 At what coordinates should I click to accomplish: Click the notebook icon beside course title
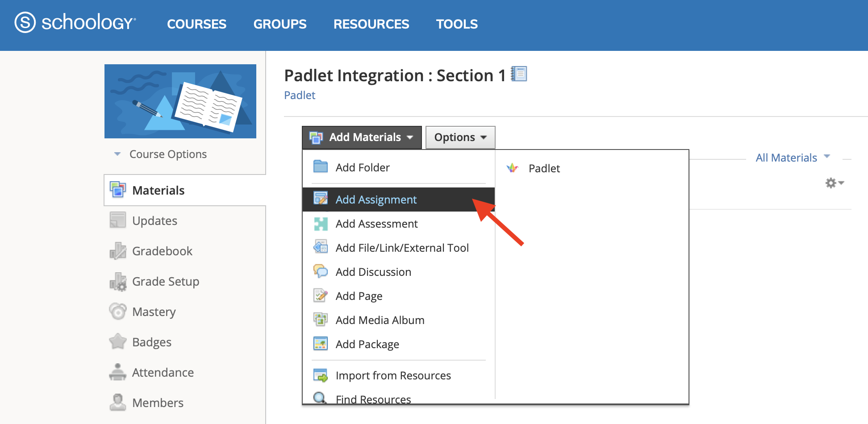[519, 74]
